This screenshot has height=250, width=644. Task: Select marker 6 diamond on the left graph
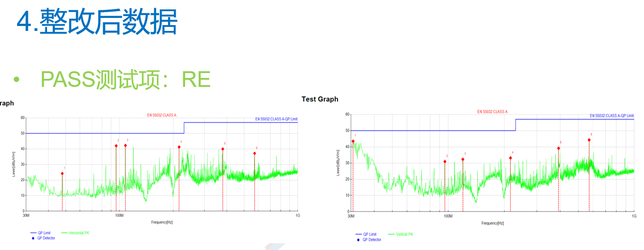255,153
